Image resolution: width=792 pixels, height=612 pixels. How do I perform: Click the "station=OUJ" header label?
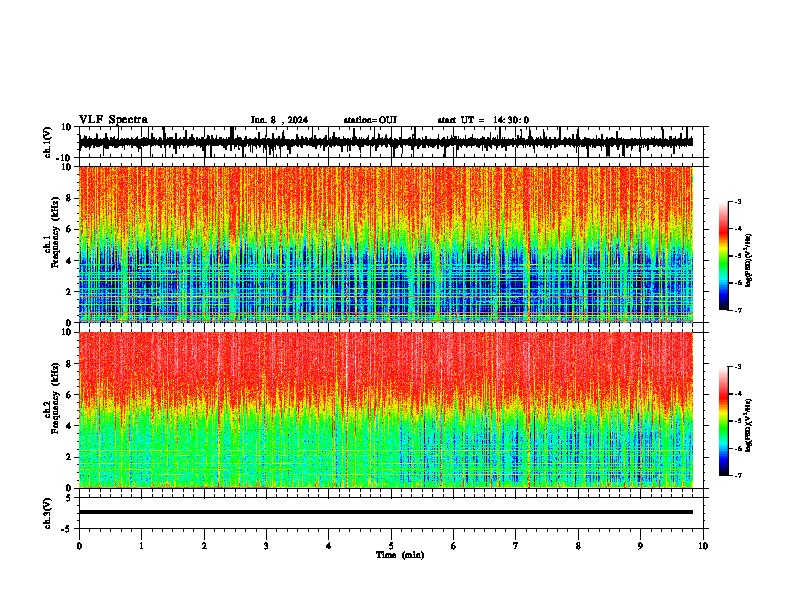[x=370, y=120]
